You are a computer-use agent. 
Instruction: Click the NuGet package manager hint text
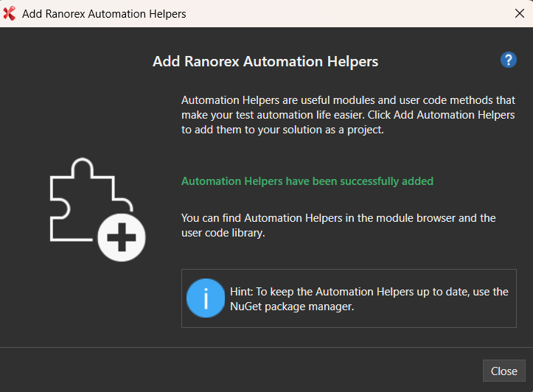(369, 299)
